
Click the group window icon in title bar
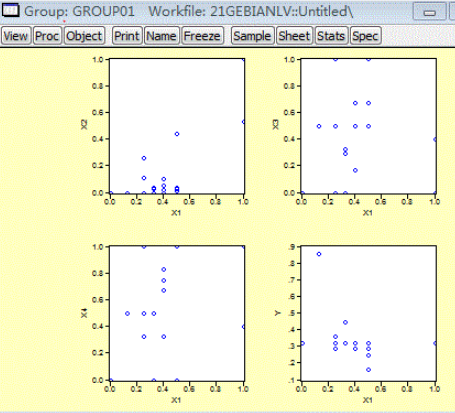11,10
